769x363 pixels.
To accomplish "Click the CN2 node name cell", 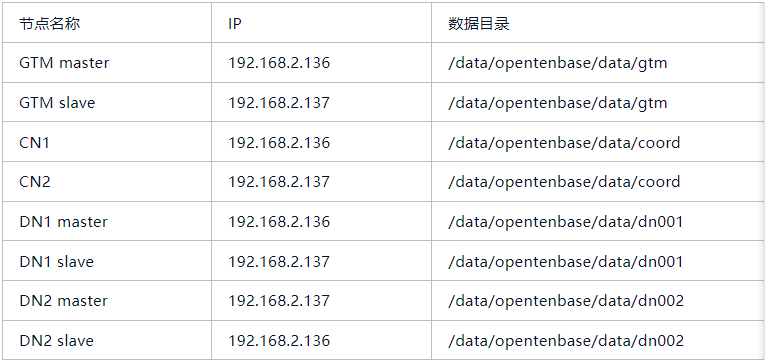I will click(x=107, y=182).
